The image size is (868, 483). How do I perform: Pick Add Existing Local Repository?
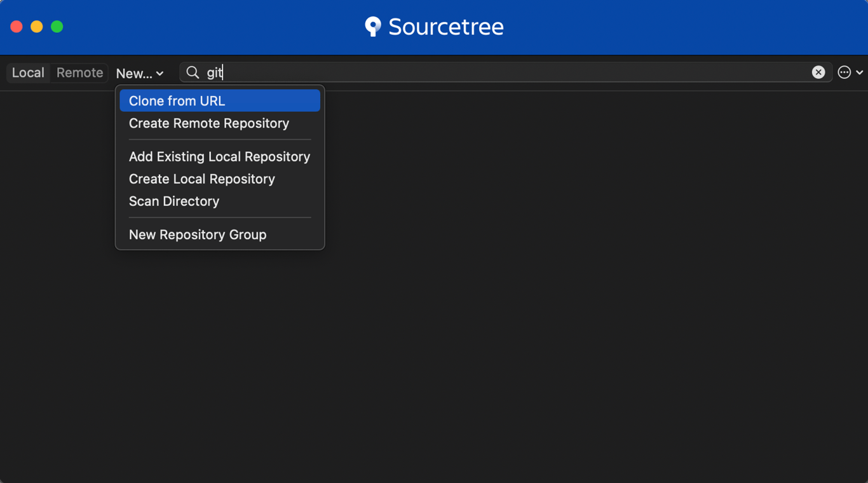(220, 156)
